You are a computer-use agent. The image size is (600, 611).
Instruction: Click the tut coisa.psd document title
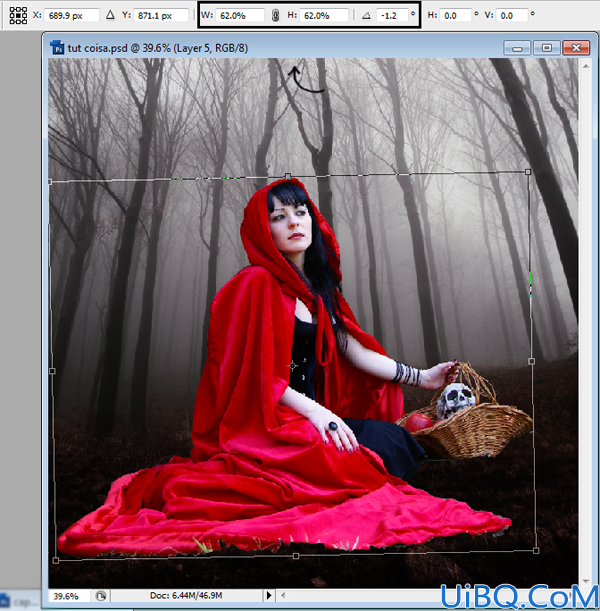(x=158, y=48)
